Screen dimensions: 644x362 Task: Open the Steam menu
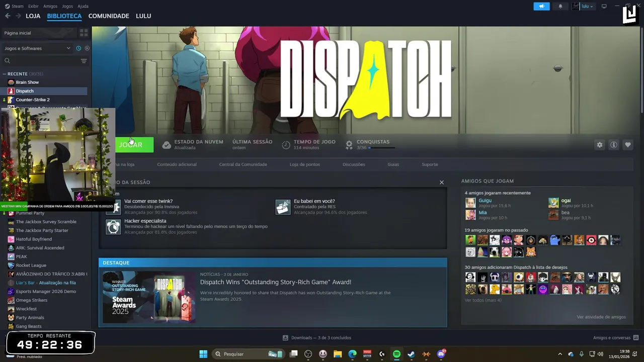[x=15, y=6]
